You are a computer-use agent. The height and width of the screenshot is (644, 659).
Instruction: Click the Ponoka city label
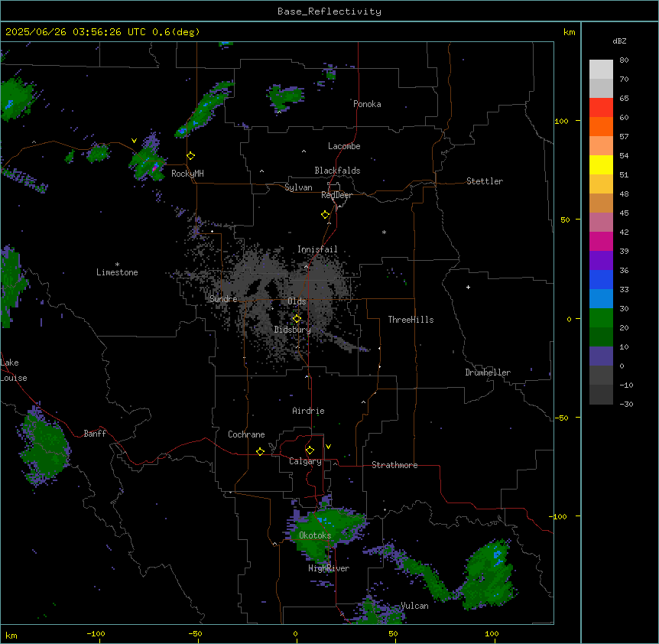[x=367, y=104]
